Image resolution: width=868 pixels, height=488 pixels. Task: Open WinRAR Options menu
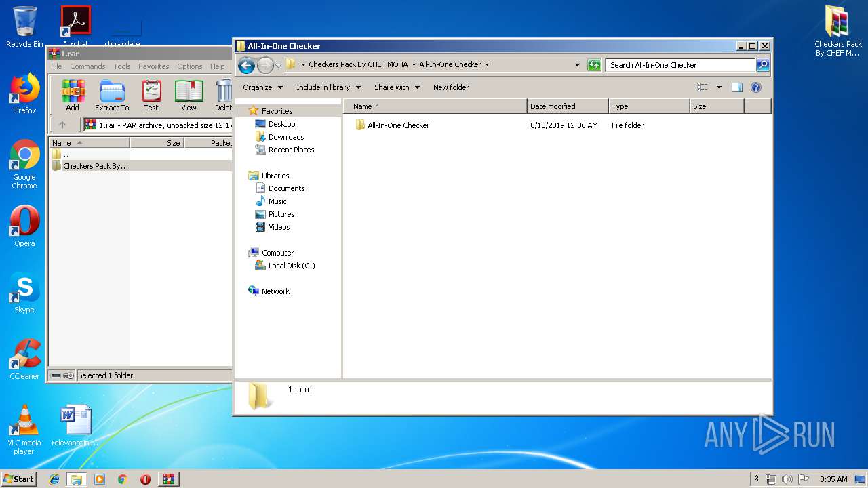coord(190,66)
